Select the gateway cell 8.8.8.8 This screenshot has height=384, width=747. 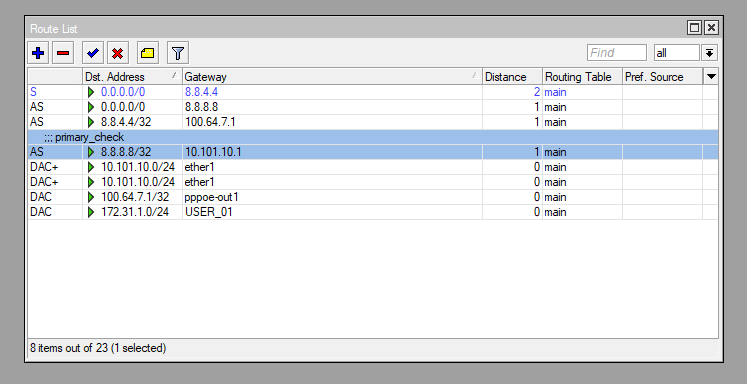pos(332,107)
